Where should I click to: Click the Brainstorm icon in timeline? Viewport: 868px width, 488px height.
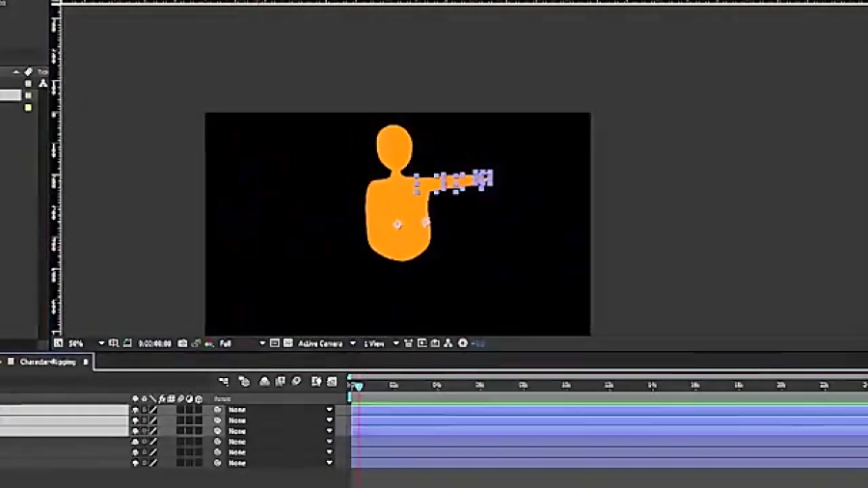tap(316, 381)
